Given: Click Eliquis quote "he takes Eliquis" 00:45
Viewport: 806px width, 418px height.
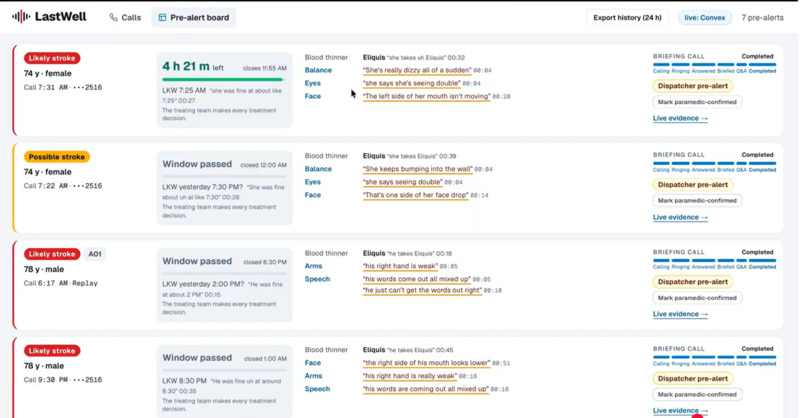Looking at the screenshot, I should 408,350.
